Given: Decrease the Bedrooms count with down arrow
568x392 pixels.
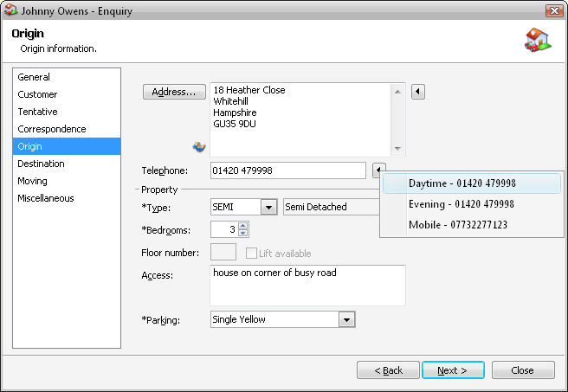Looking at the screenshot, I should point(242,234).
